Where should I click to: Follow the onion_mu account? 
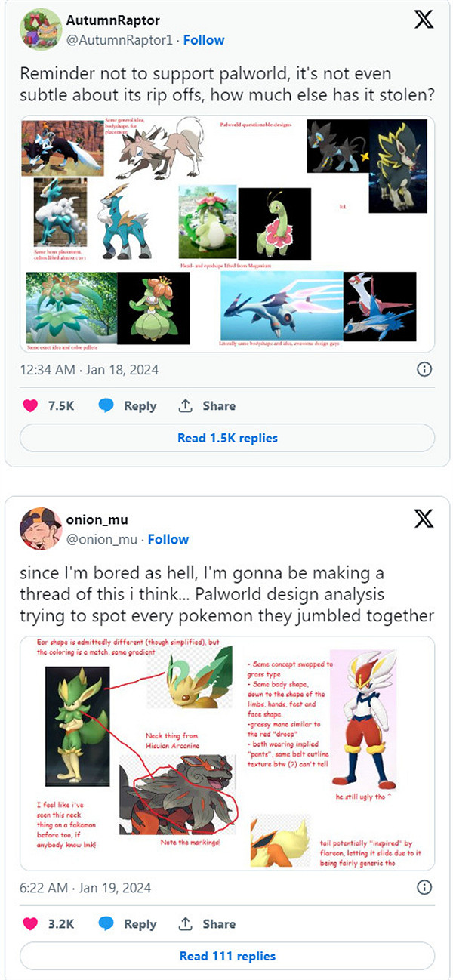pyautogui.click(x=168, y=539)
